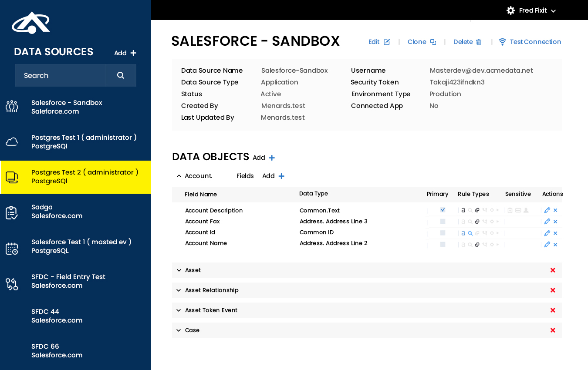588x370 pixels.
Task: Toggle the 'a' rule type for Account Description
Action: click(463, 210)
